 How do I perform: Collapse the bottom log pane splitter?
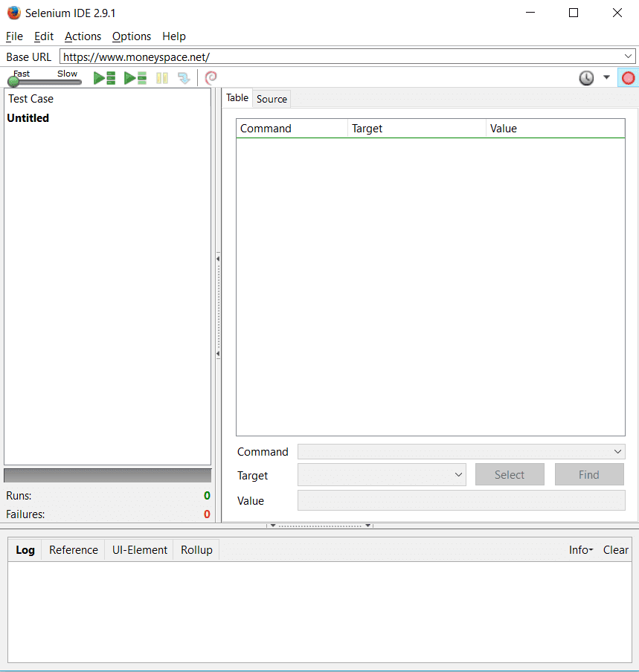[x=320, y=526]
